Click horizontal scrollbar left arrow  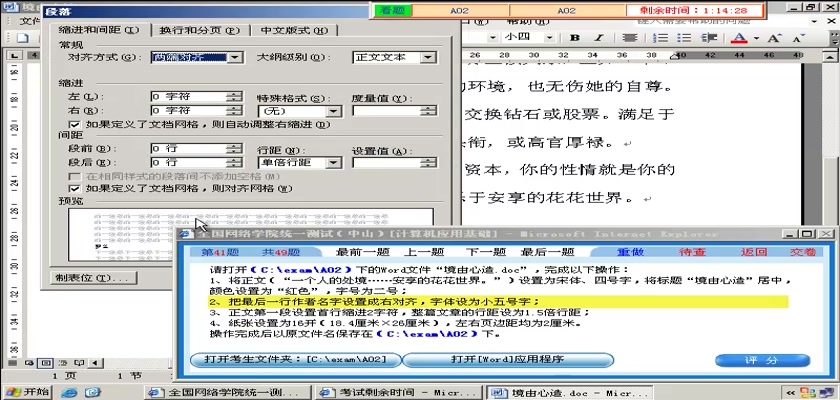click(x=95, y=363)
